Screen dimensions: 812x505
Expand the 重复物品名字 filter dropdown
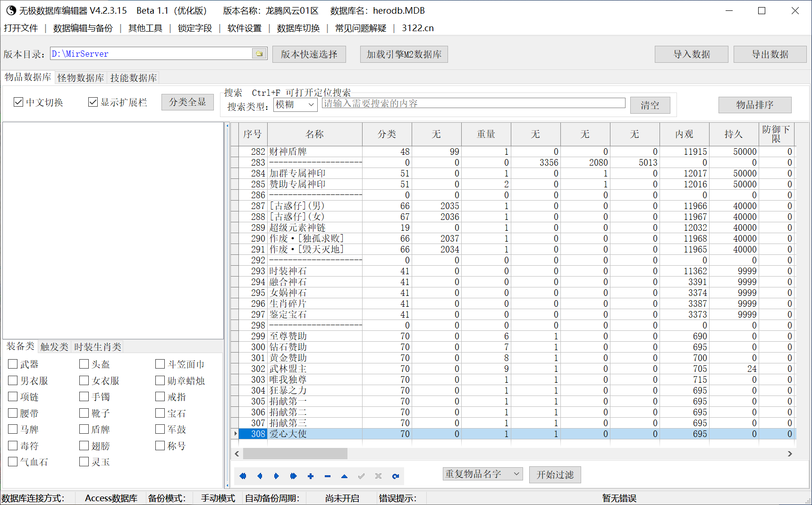[x=482, y=474]
